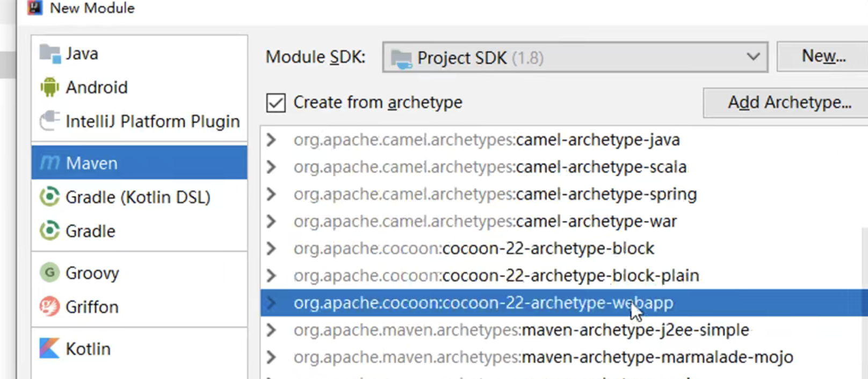Choose Kotlin module type
This screenshot has height=379, width=868.
coord(139,348)
